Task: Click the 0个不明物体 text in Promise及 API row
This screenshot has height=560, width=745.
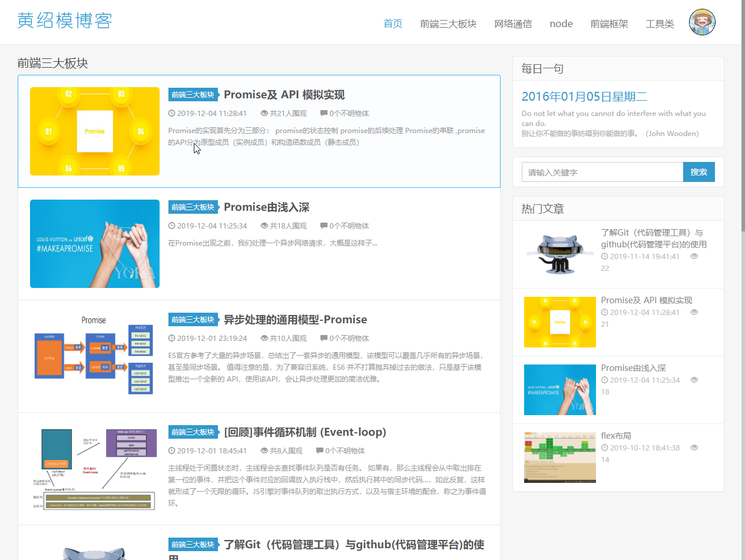Action: pyautogui.click(x=349, y=113)
